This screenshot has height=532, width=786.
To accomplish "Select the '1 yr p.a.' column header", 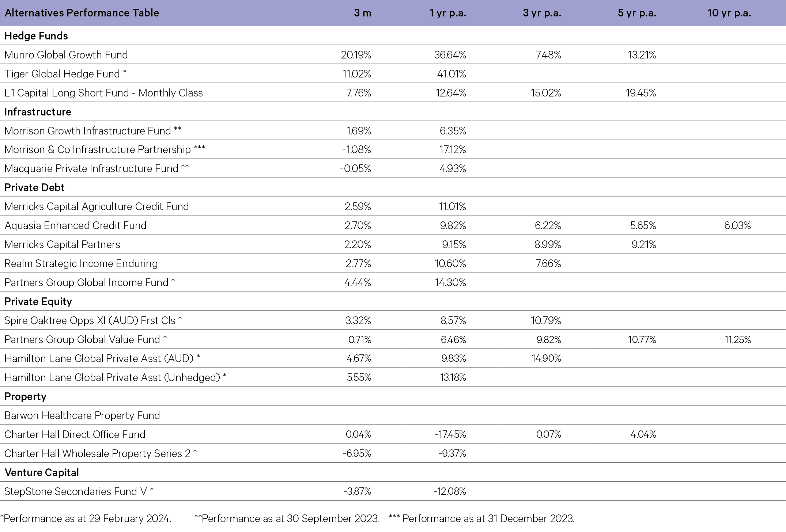I will (x=448, y=13).
